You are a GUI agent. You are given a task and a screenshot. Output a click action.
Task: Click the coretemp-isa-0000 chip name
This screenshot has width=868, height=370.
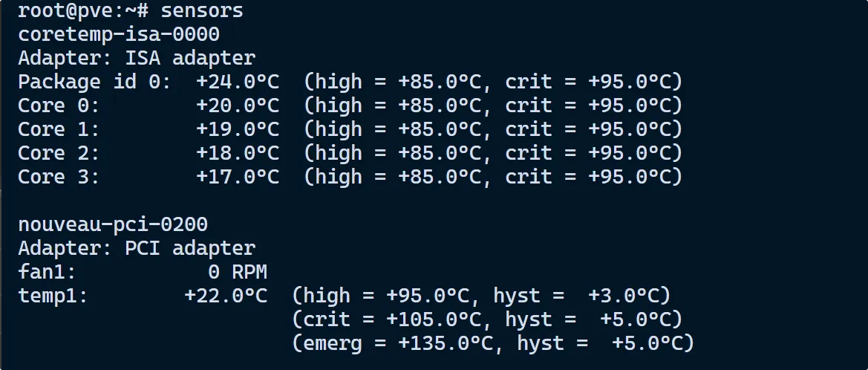click(118, 34)
